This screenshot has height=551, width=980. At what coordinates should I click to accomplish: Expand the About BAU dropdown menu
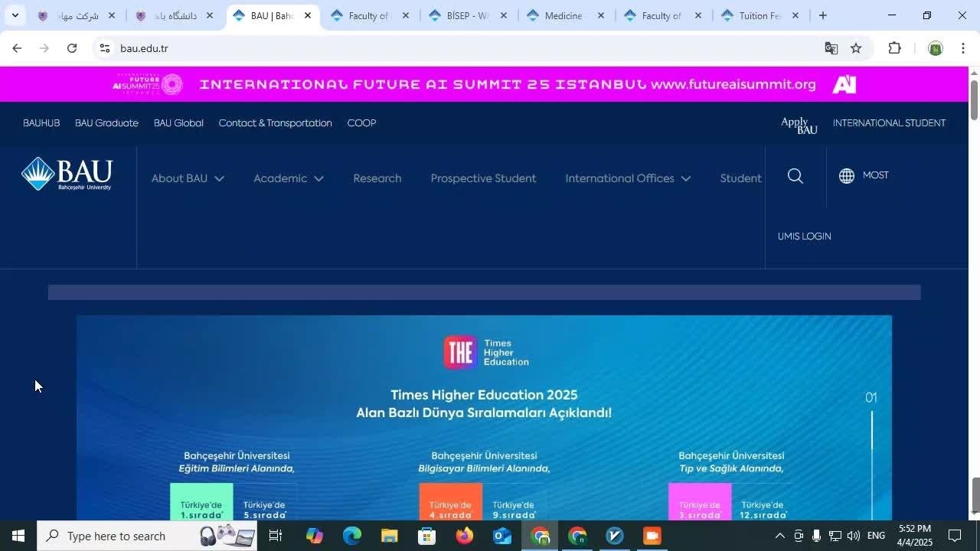click(188, 178)
